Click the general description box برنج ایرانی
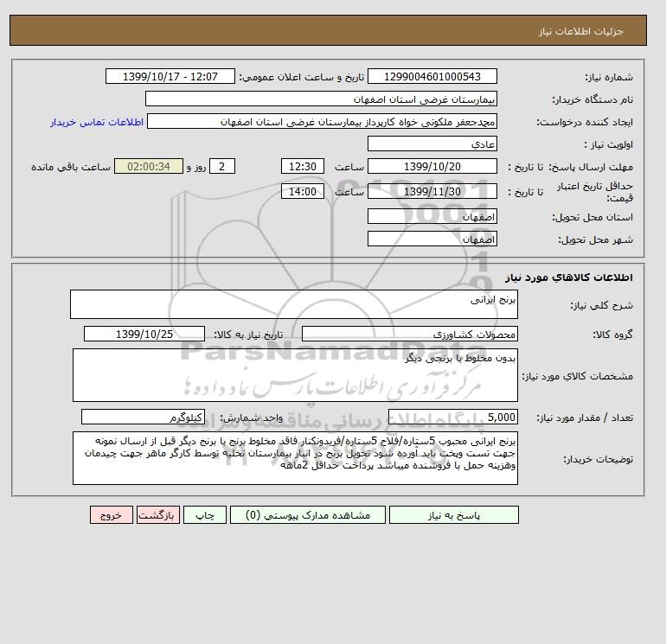The width and height of the screenshot is (666, 644). tap(294, 304)
